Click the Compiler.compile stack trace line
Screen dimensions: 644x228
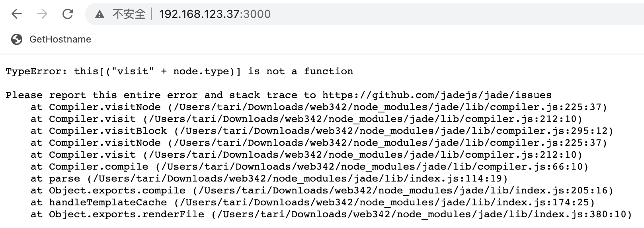[310, 167]
